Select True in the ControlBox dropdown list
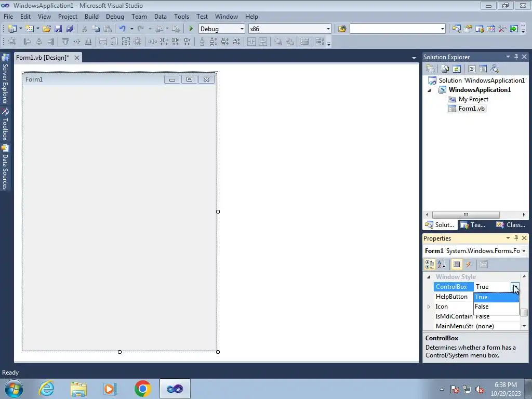This screenshot has width=532, height=399. coord(496,297)
